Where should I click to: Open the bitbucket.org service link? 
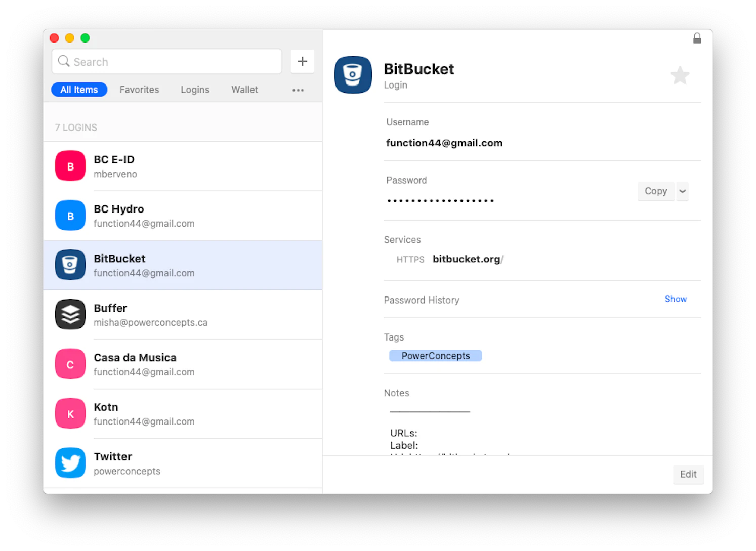[468, 259]
